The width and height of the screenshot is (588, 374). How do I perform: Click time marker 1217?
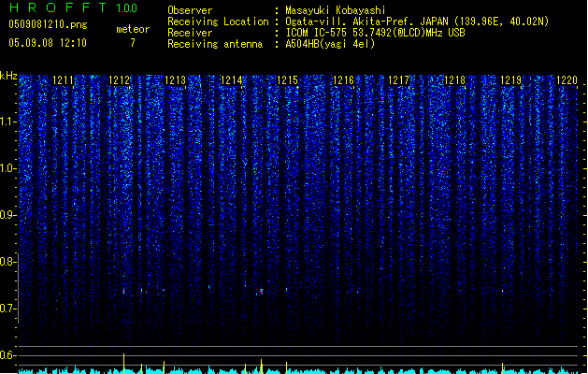click(398, 80)
